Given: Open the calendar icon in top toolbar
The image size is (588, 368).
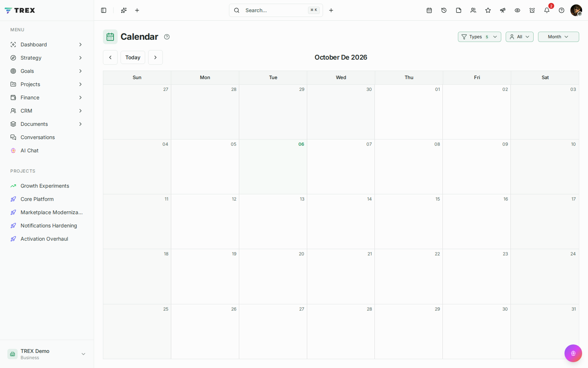Looking at the screenshot, I should click(x=429, y=10).
